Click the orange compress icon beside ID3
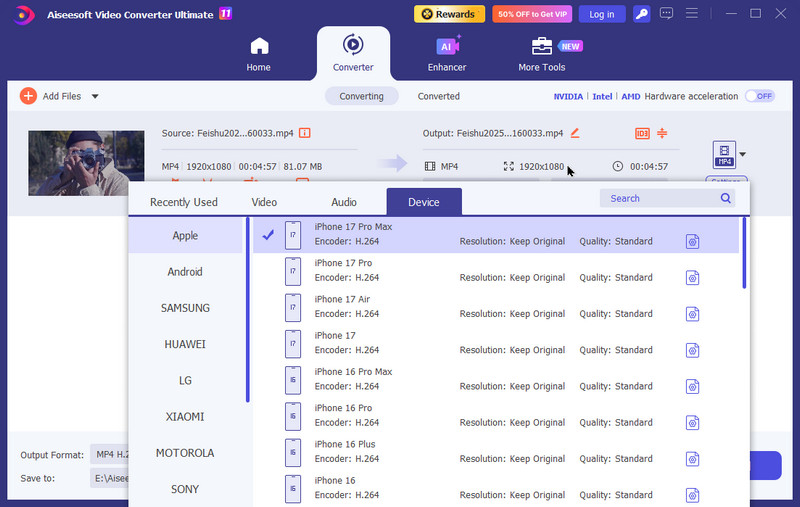800x507 pixels. point(662,133)
